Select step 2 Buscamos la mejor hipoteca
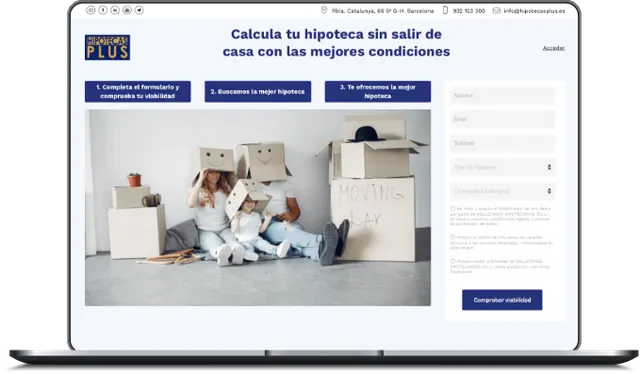 point(258,91)
